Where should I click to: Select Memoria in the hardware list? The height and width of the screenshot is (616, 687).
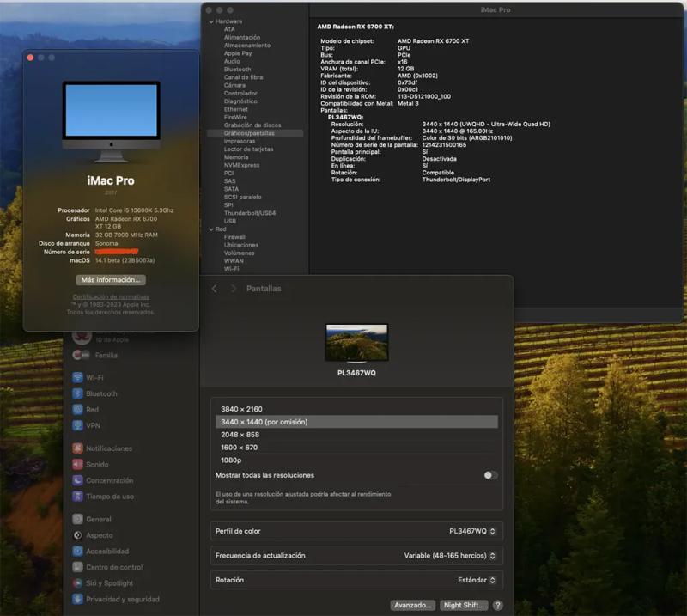(236, 157)
